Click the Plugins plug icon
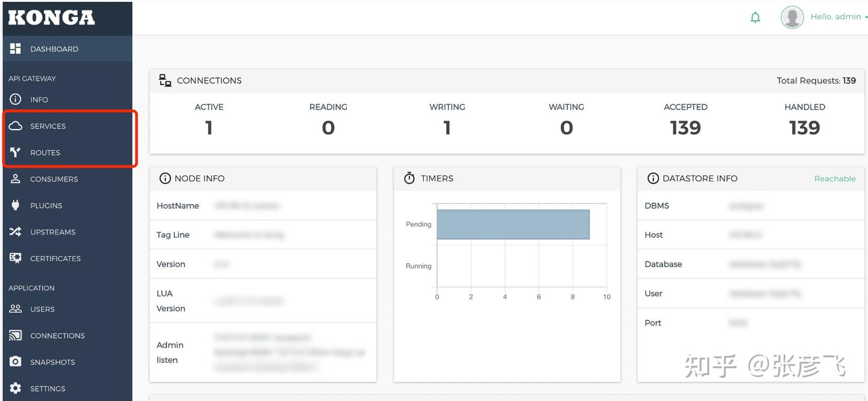The image size is (868, 401). [x=16, y=205]
